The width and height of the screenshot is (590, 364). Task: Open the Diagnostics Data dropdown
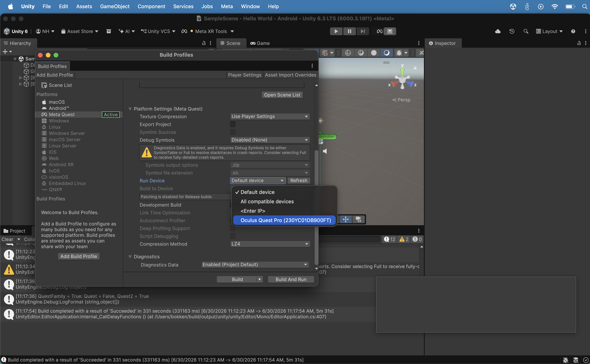point(255,264)
